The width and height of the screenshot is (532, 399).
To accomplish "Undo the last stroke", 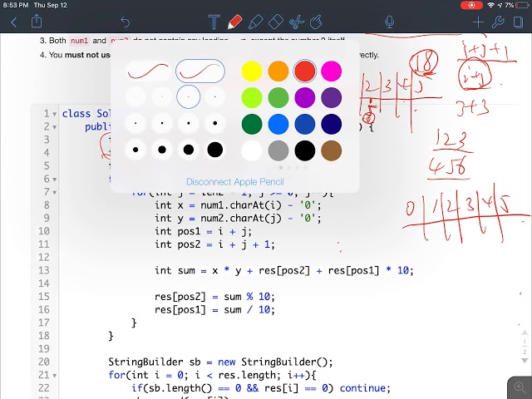I will click(126, 22).
